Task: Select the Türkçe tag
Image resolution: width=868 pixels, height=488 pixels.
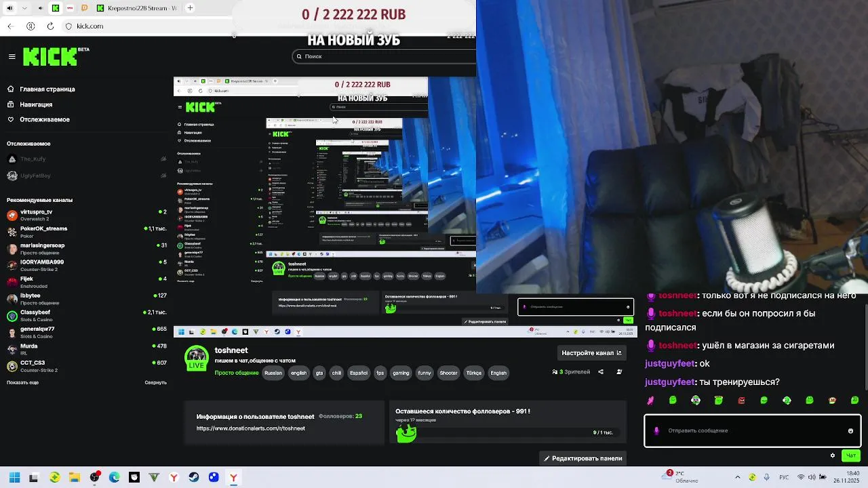Action: point(474,373)
